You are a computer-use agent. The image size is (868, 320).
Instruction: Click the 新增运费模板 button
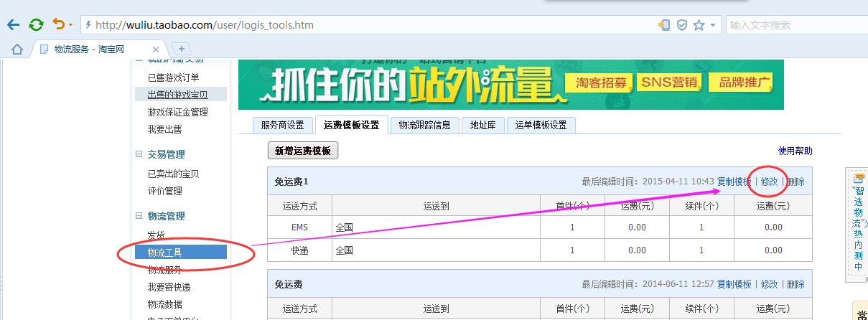302,151
